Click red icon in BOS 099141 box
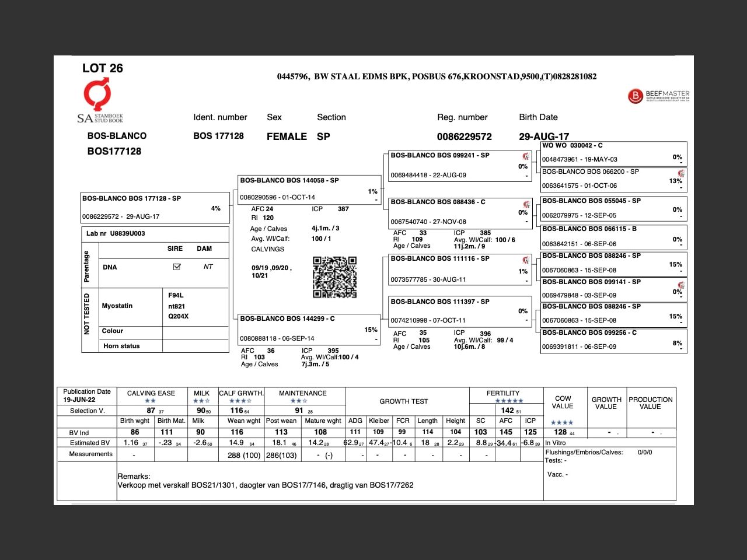Screen dimensions: 747x560 (x=680, y=285)
